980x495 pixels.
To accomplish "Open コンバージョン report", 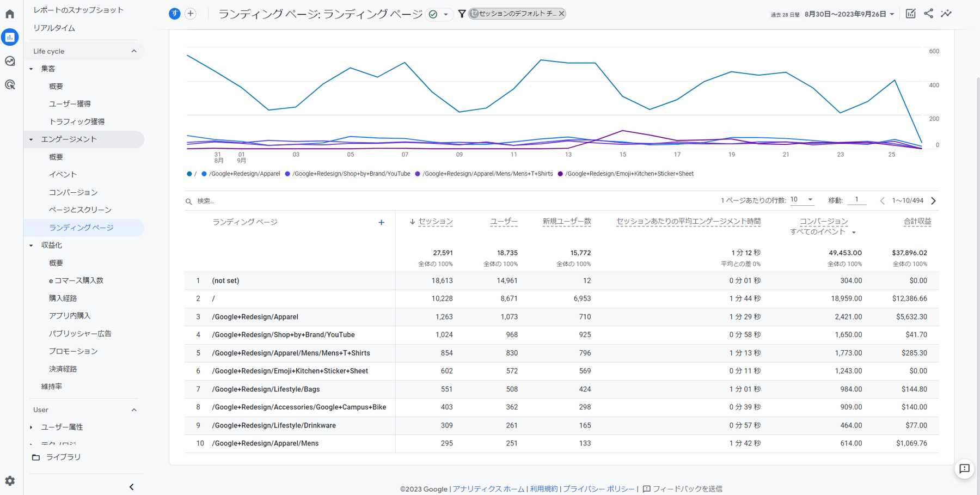I will 73,192.
